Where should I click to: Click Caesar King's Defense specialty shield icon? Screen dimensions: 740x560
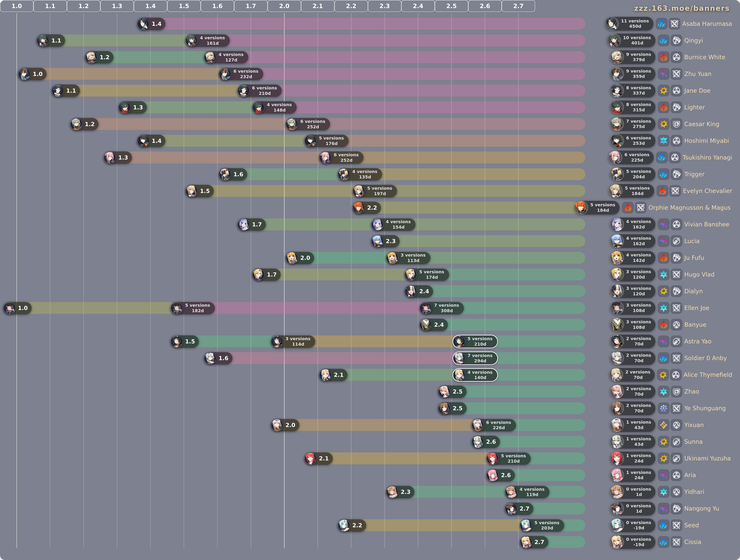[676, 124]
